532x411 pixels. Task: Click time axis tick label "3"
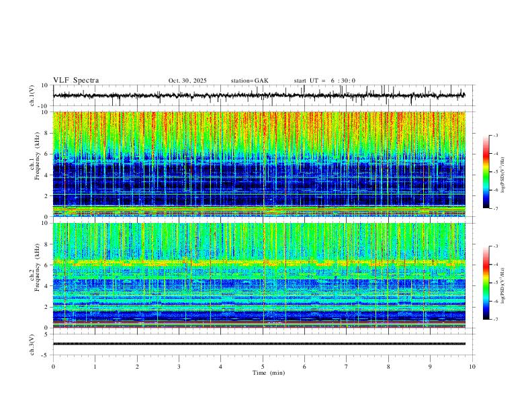179,367
